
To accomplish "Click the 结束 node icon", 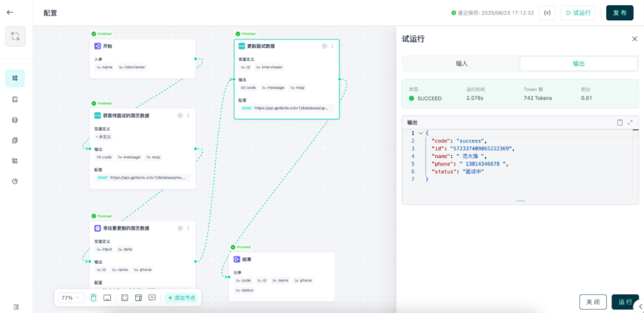I will point(237,259).
